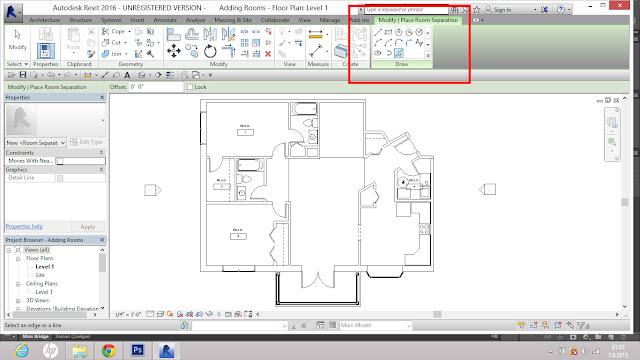Screen dimensions: 640x360
Task: Collapse the Floor Plans tree node
Action: (18, 259)
